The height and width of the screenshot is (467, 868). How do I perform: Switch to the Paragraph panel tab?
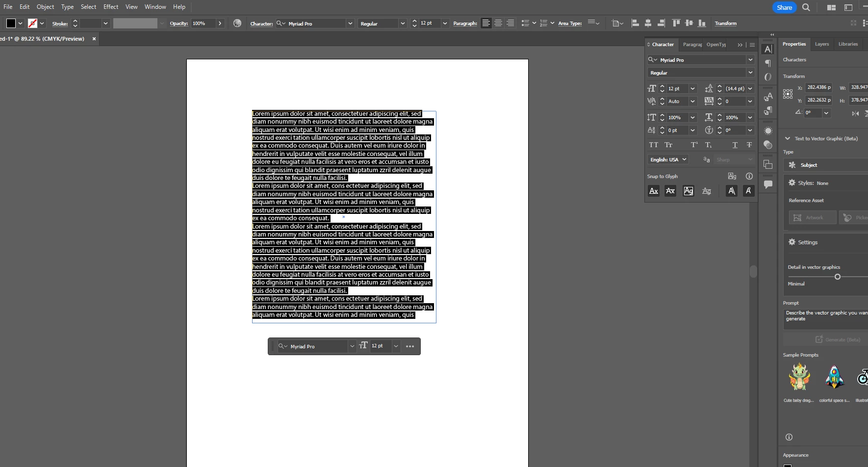692,45
